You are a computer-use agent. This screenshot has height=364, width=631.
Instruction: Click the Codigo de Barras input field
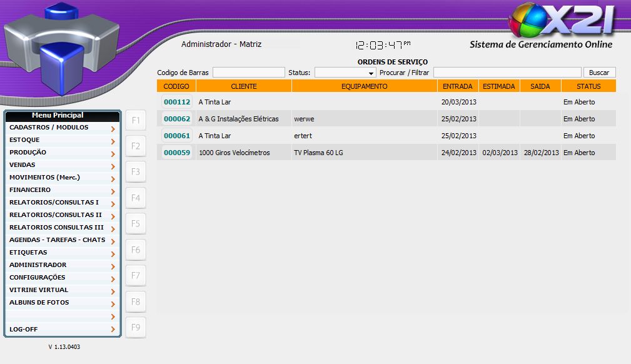[248, 73]
